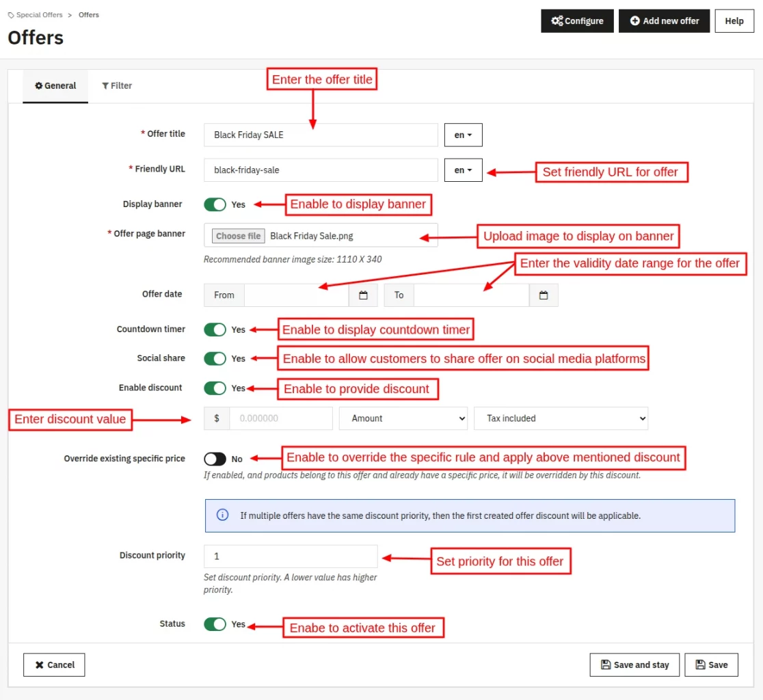This screenshot has height=700, width=763.
Task: Click the Black Friday Sale.png file name
Action: pos(312,236)
